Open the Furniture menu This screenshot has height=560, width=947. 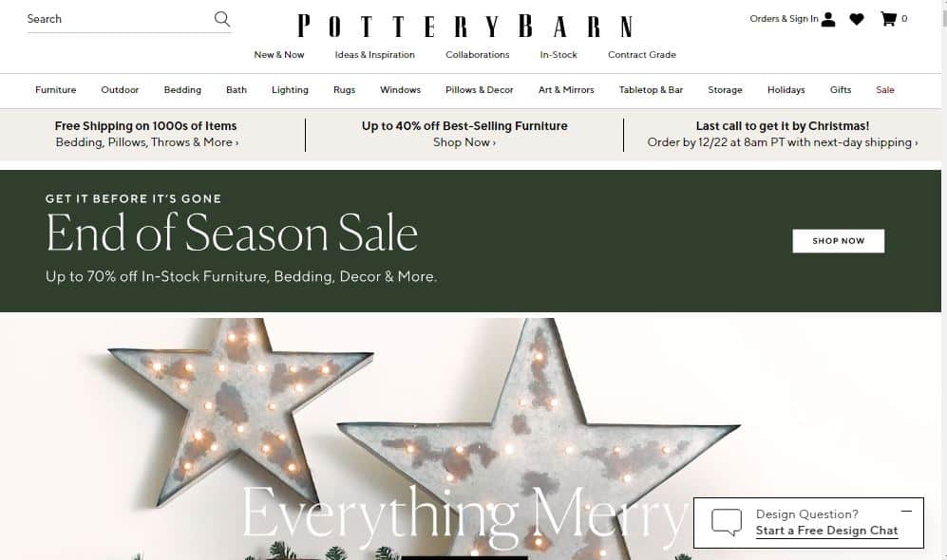tap(55, 90)
